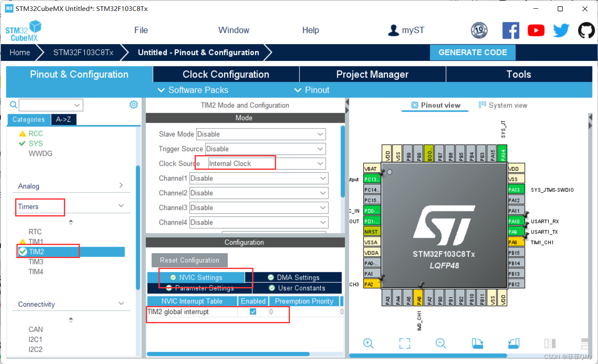The image size is (598, 364).
Task: Open the YouTube icon link
Action: (536, 30)
